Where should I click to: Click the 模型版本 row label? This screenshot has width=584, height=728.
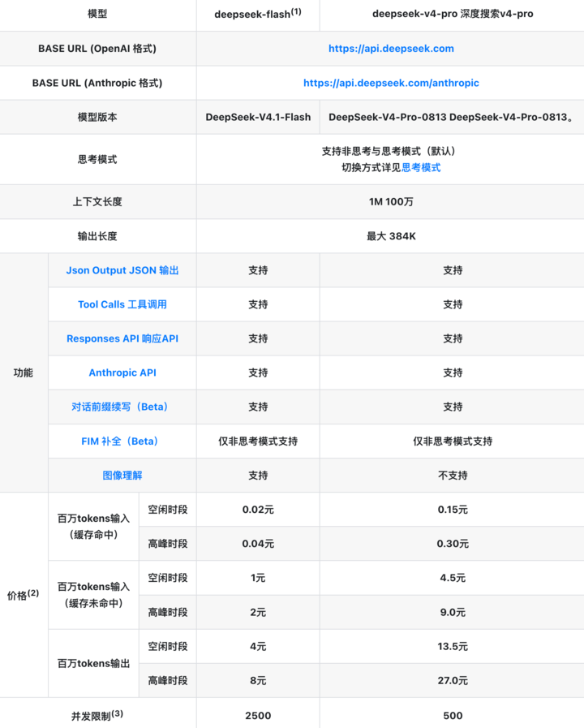(97, 117)
